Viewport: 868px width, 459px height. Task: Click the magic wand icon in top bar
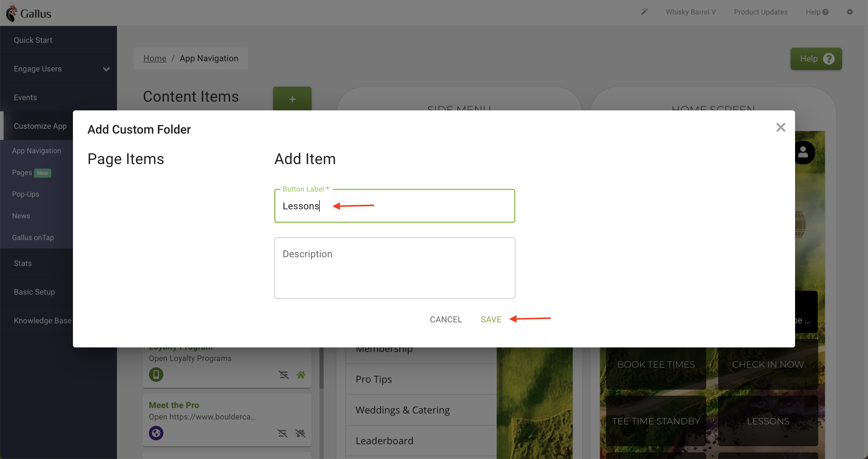coord(644,12)
